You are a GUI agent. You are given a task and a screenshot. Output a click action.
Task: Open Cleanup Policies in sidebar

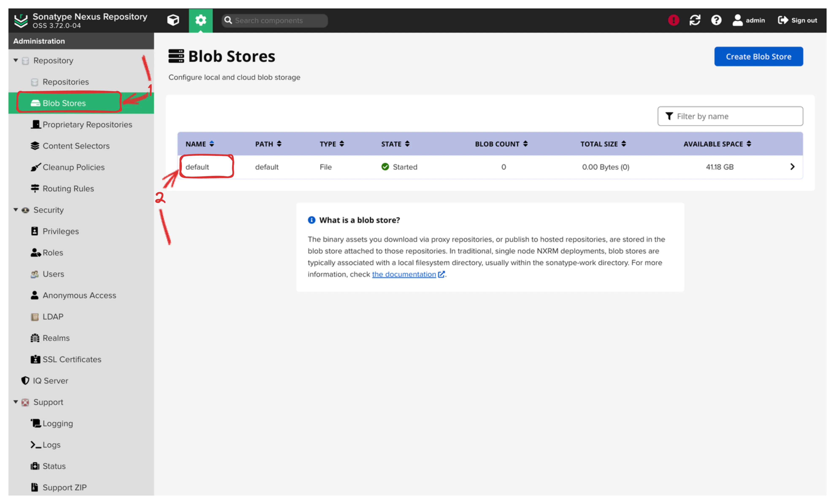point(73,167)
